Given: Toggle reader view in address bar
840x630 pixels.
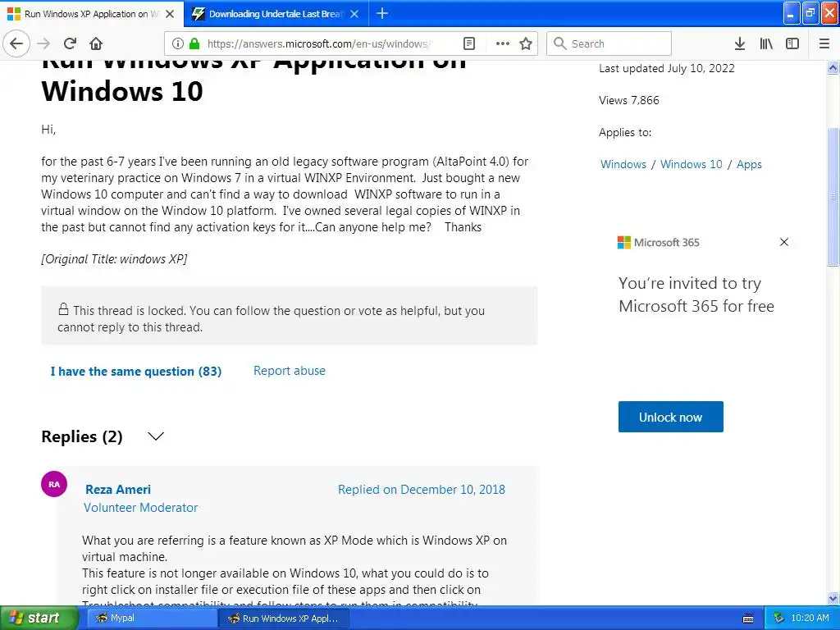Looking at the screenshot, I should point(468,43).
